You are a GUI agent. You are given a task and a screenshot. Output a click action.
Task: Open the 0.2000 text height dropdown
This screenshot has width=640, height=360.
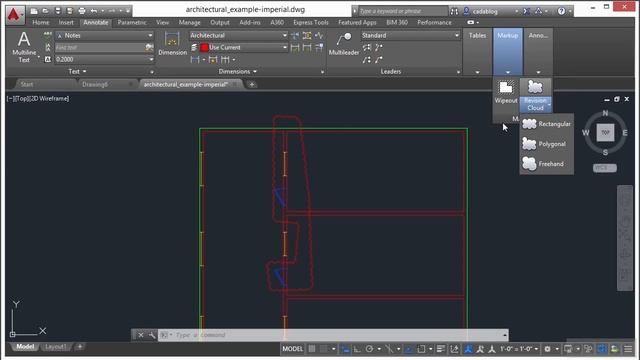point(105,59)
